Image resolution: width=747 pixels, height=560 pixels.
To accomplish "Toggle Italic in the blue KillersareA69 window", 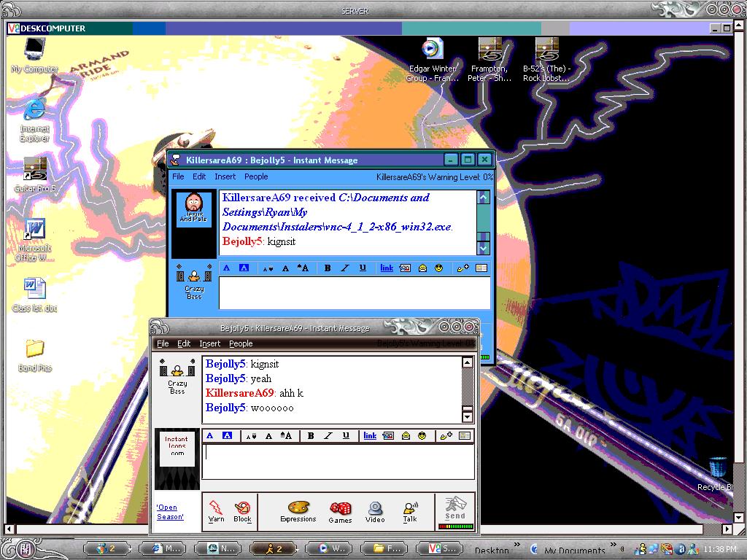I will coord(345,268).
